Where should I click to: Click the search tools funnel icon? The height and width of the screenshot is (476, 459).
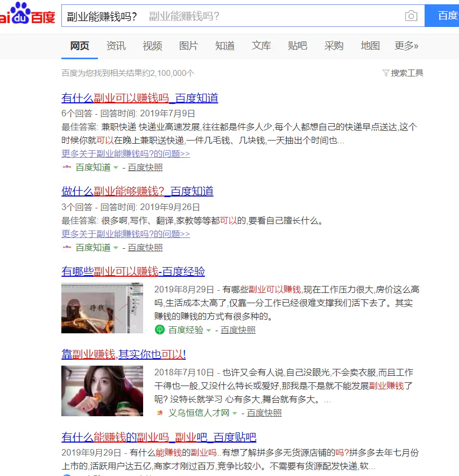[386, 73]
